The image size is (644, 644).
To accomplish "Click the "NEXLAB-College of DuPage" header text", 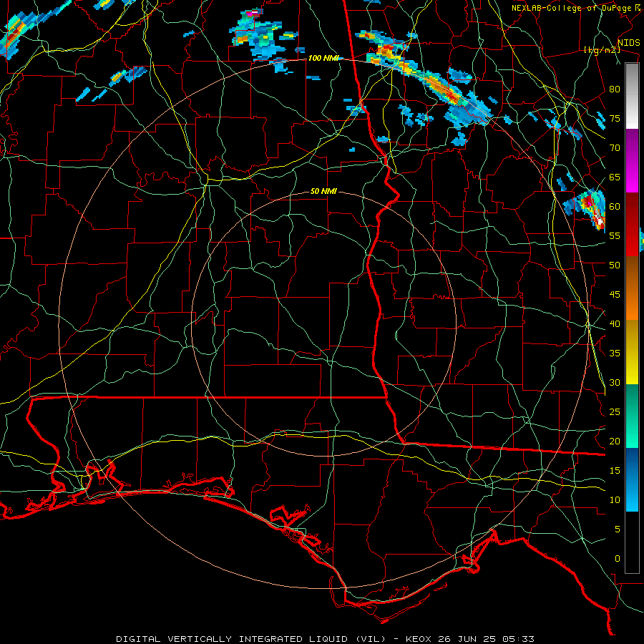I will (571, 8).
